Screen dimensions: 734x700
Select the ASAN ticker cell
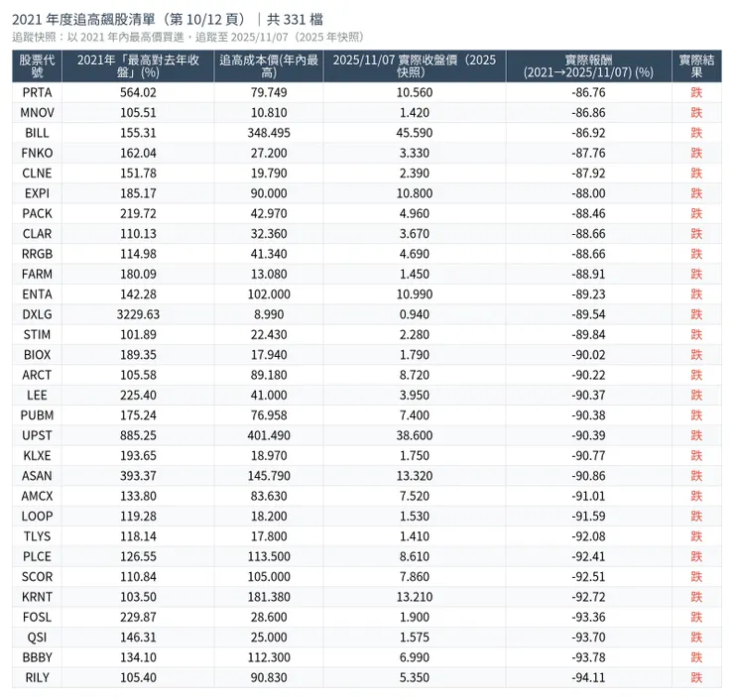tap(37, 476)
